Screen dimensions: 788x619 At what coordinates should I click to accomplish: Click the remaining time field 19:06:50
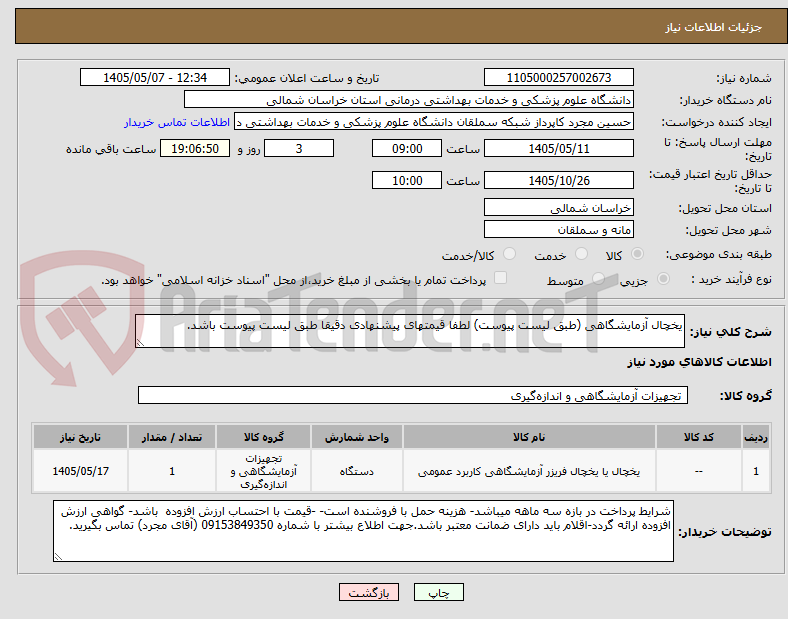click(195, 149)
